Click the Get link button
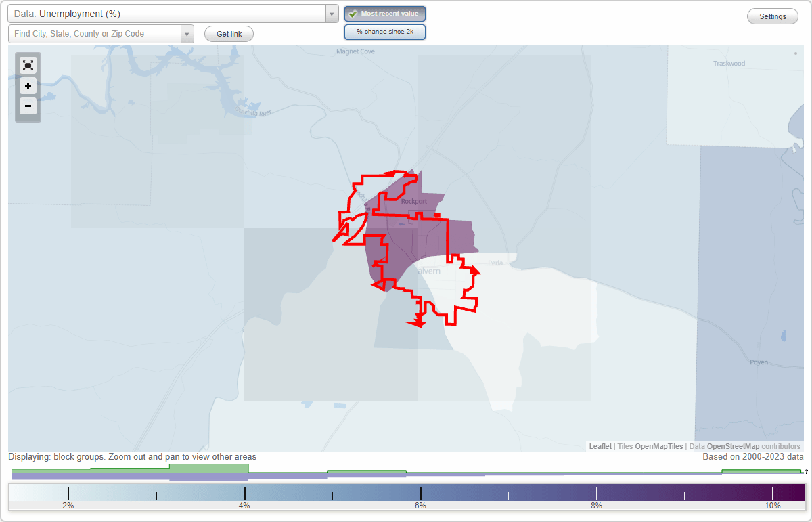The height and width of the screenshot is (522, 812). click(x=229, y=34)
